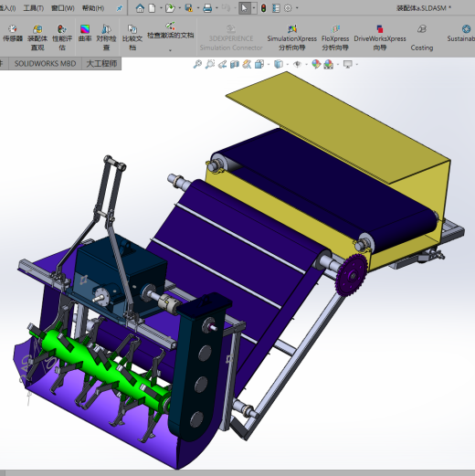Toggle the section view icon in view toolbar

point(234,64)
